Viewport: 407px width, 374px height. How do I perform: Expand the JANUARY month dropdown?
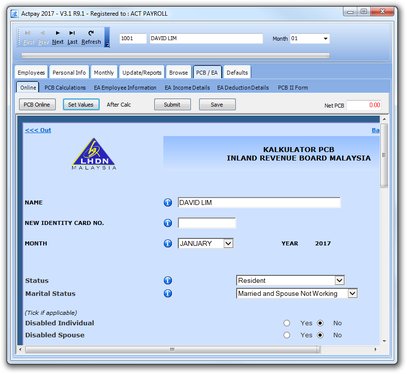(x=228, y=243)
